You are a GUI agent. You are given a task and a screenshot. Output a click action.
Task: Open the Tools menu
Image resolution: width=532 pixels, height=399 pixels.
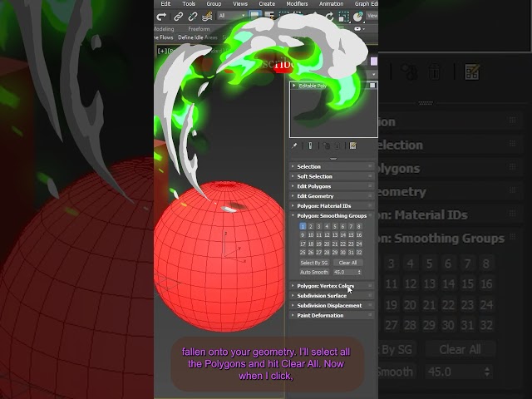189,3
